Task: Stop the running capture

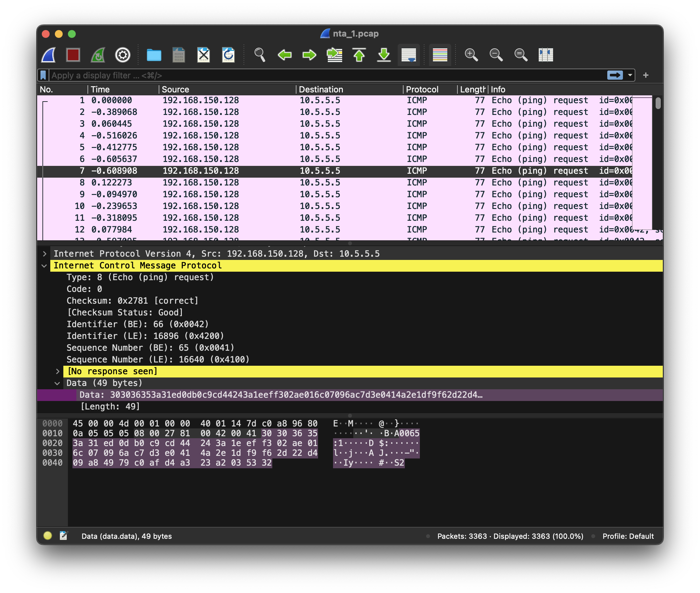Action: [73, 55]
